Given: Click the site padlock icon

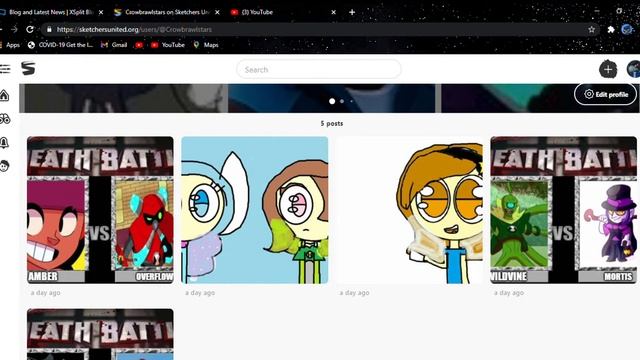Looking at the screenshot, I should [x=49, y=29].
